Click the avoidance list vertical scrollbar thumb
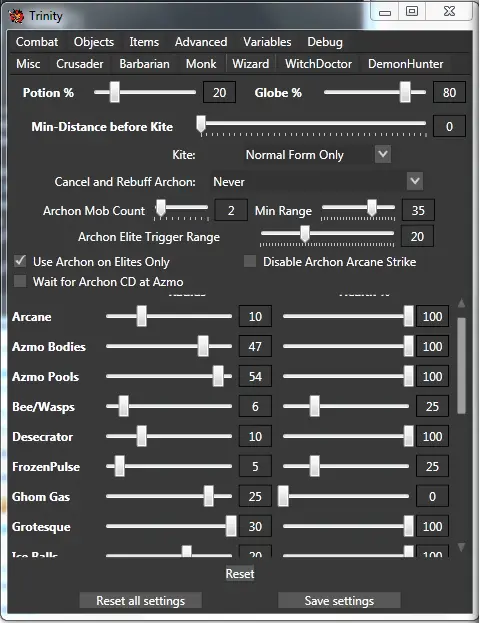 pyautogui.click(x=461, y=366)
